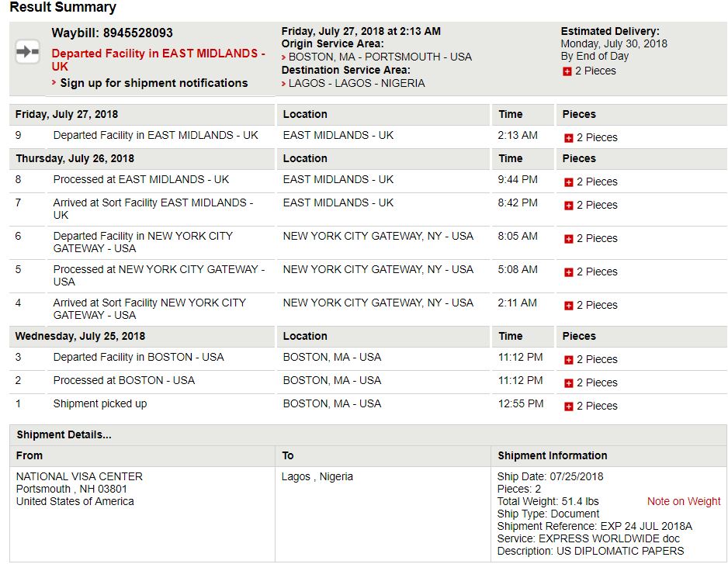This screenshot has height=564, width=728.
Task: Click plus icon for Processed at NEW YORK CITY GATEWAY
Action: 568,272
